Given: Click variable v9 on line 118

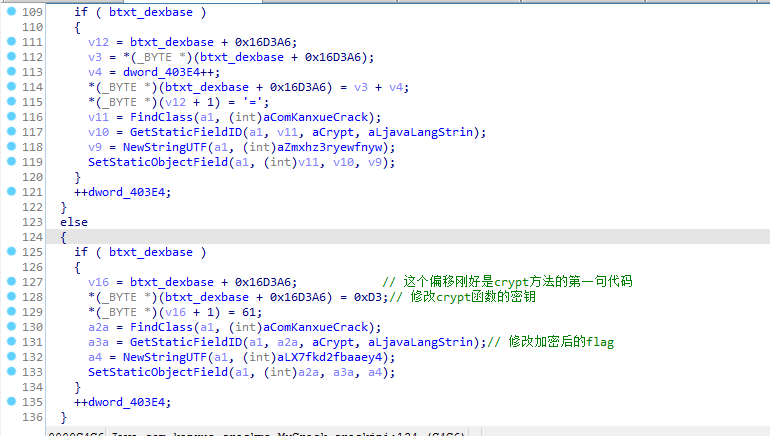Looking at the screenshot, I should [95, 147].
